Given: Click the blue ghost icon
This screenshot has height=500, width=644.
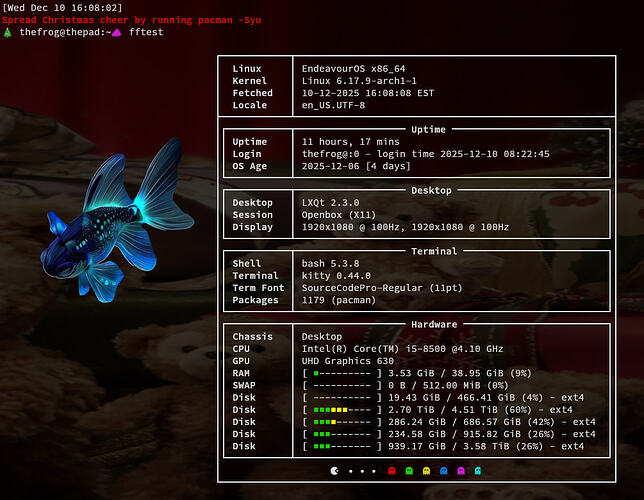Looking at the screenshot, I should pyautogui.click(x=444, y=469).
